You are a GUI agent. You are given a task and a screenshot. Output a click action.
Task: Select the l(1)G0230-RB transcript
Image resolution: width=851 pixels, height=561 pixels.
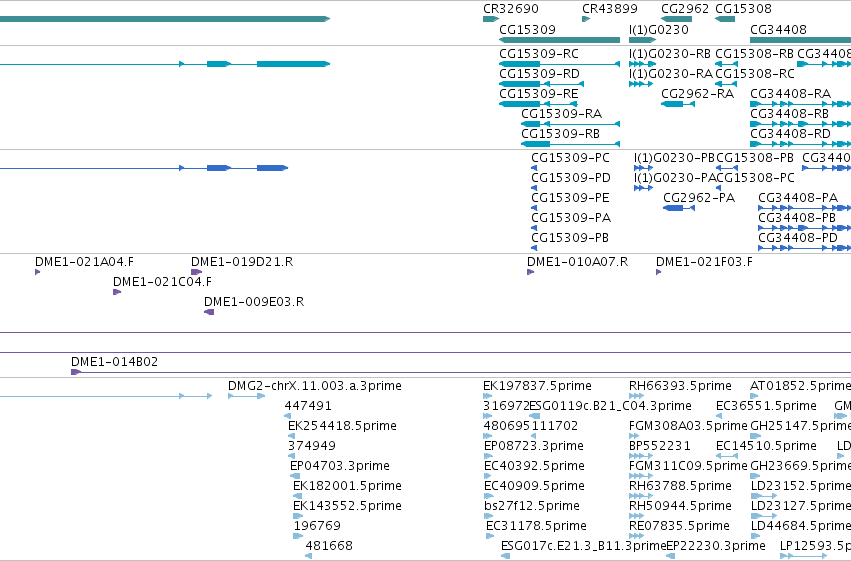[643, 64]
